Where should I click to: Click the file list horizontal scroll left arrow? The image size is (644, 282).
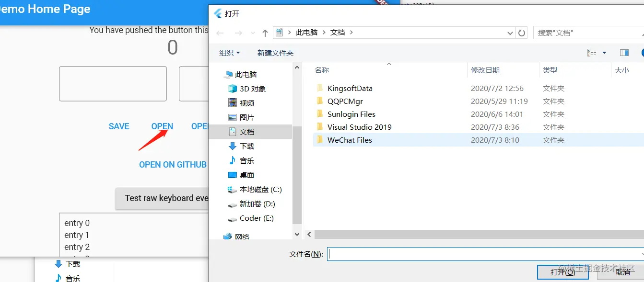click(x=309, y=234)
